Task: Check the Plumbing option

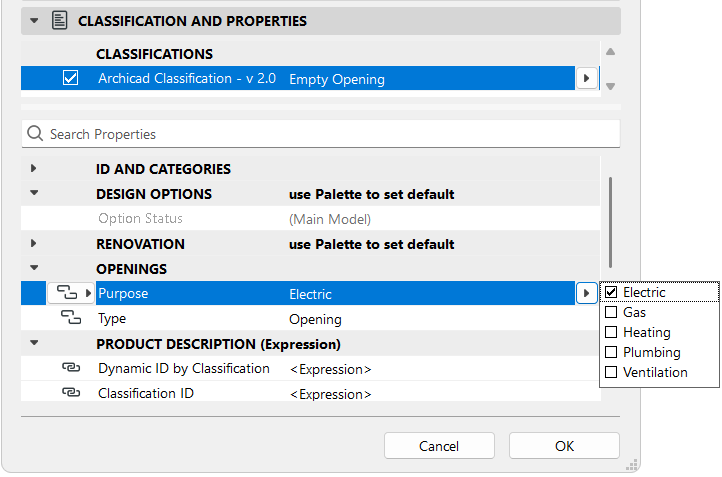Action: pos(611,352)
